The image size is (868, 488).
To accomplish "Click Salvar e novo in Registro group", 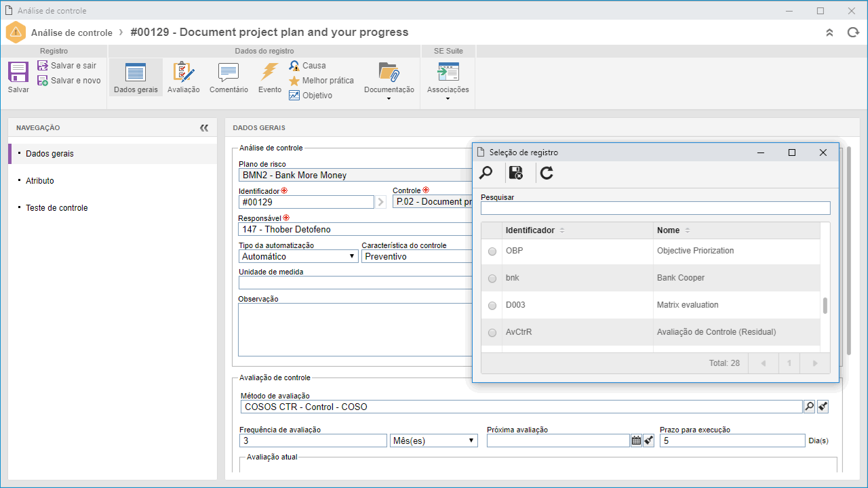I will click(x=68, y=81).
